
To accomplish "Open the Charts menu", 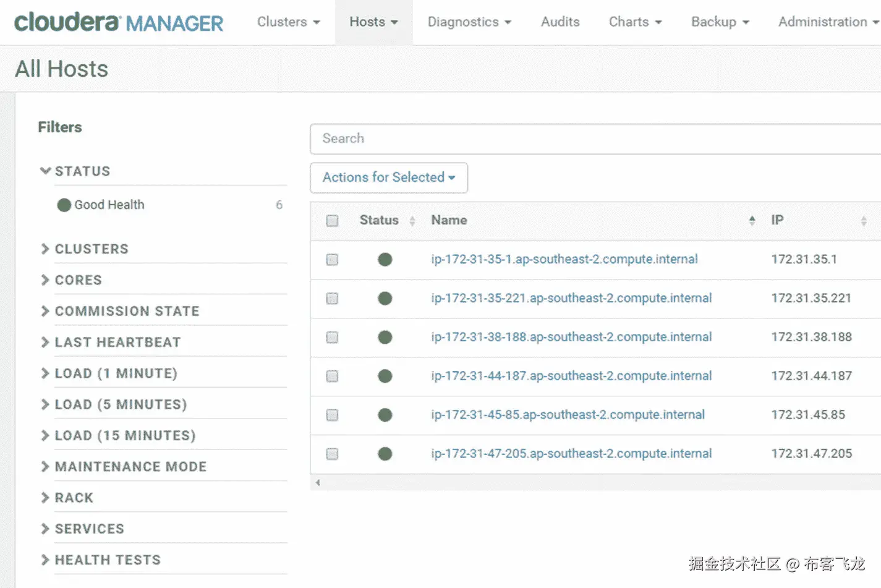I will click(x=636, y=22).
